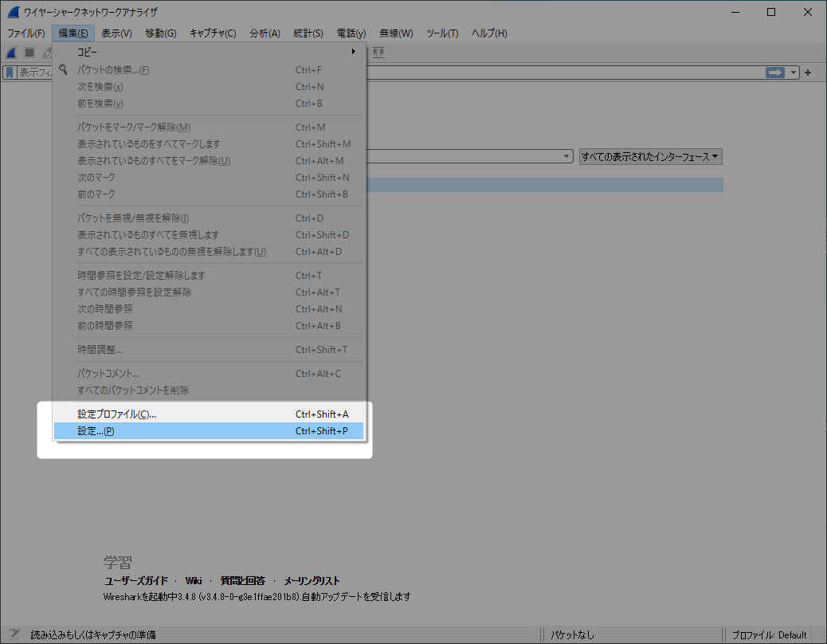Choose パケットをマーク/マーク解除(M) item

pyautogui.click(x=208, y=127)
